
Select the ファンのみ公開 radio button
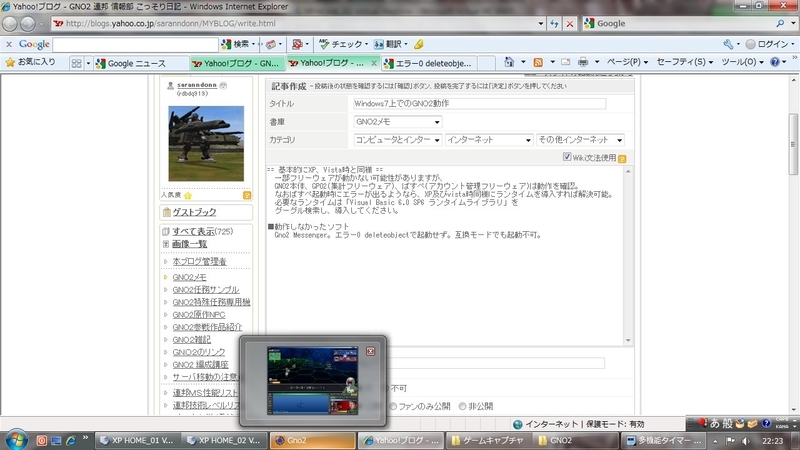(x=393, y=406)
